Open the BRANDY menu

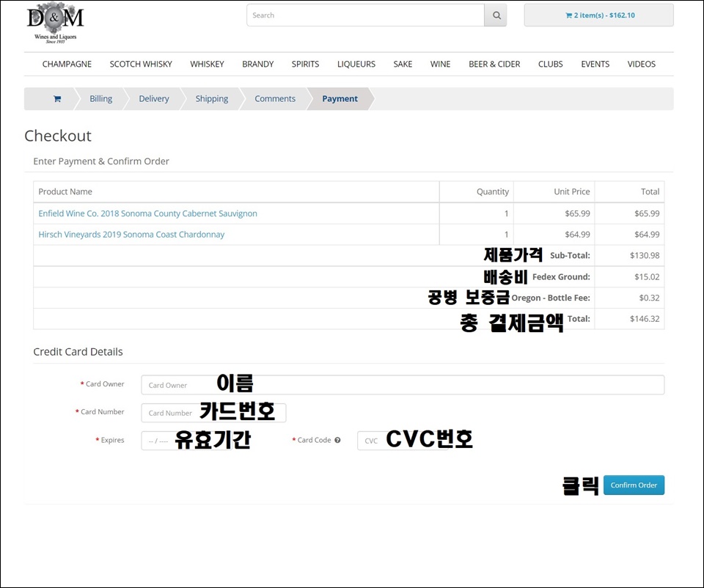257,65
